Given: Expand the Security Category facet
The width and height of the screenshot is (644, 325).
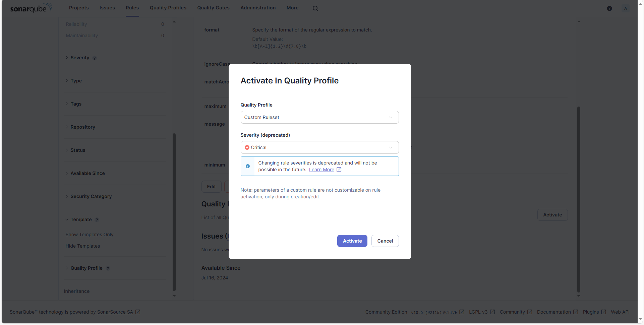Looking at the screenshot, I should (91, 196).
